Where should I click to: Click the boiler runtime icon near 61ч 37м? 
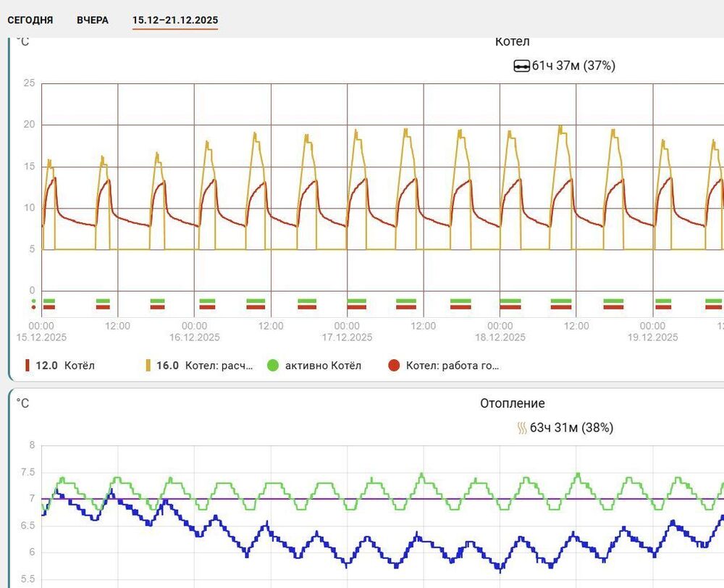pos(521,67)
